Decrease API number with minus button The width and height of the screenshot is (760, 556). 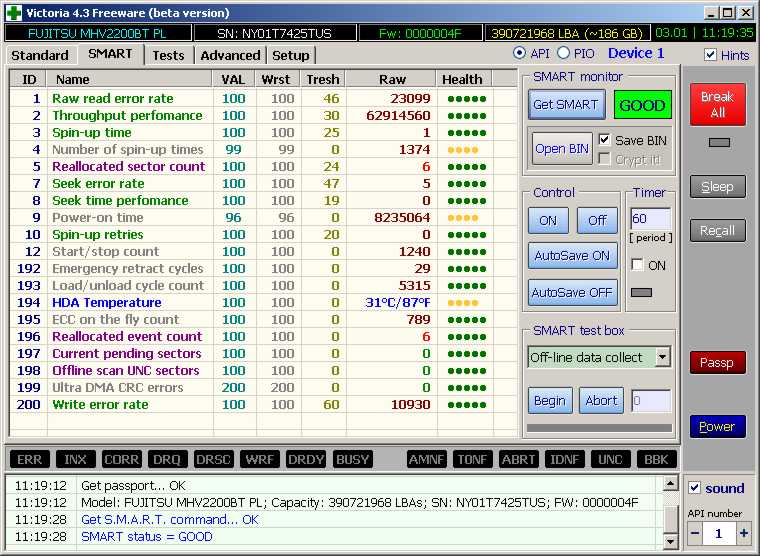pyautogui.click(x=695, y=534)
